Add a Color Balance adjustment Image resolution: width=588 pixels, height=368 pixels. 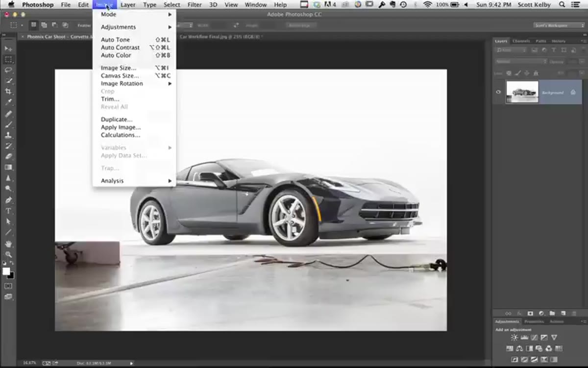pyautogui.click(x=519, y=348)
